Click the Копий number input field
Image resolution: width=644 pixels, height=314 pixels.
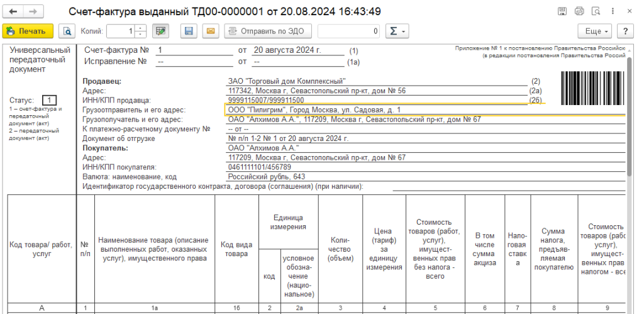pos(121,31)
